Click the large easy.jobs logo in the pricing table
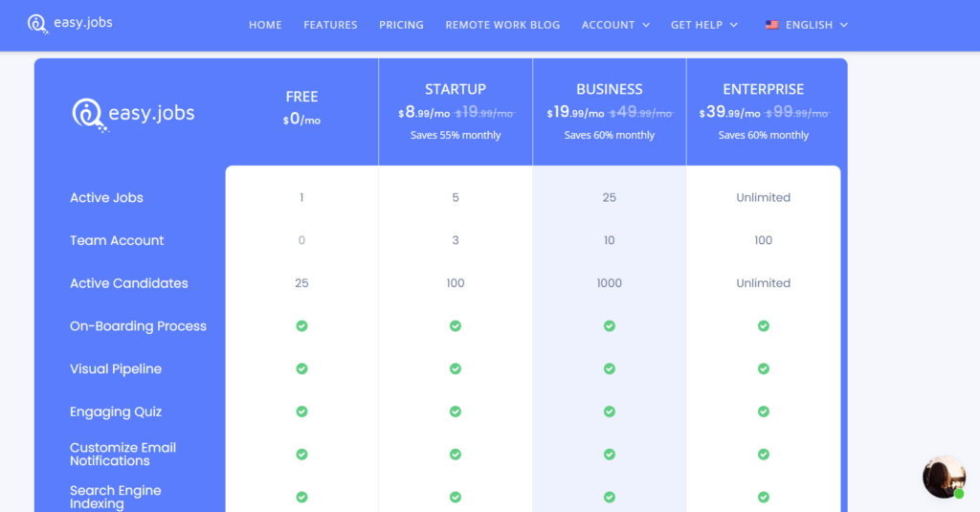Viewport: 980px width, 512px height. 133,115
